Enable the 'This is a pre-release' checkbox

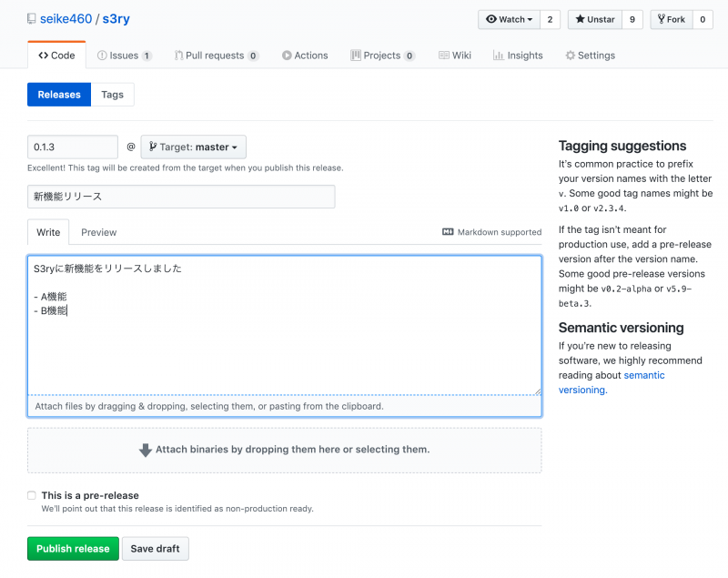pos(32,495)
